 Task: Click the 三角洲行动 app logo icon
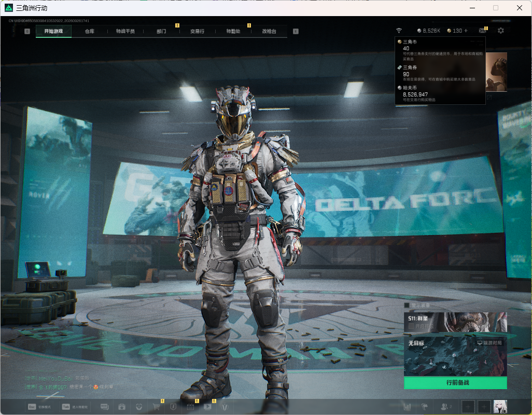click(x=9, y=7)
